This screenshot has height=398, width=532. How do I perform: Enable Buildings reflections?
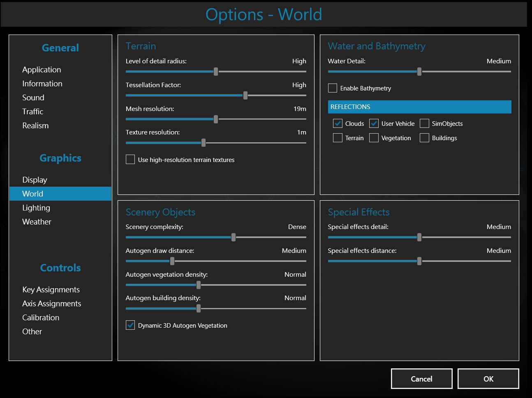tap(424, 138)
